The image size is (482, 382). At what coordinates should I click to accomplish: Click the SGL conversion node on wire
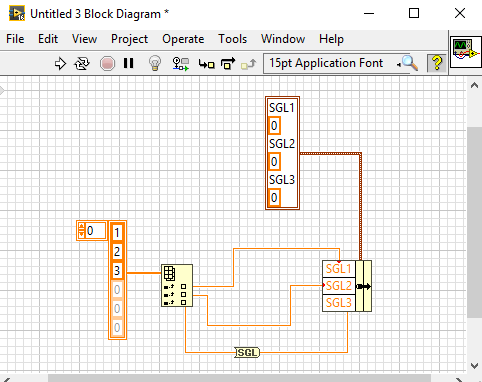point(247,352)
